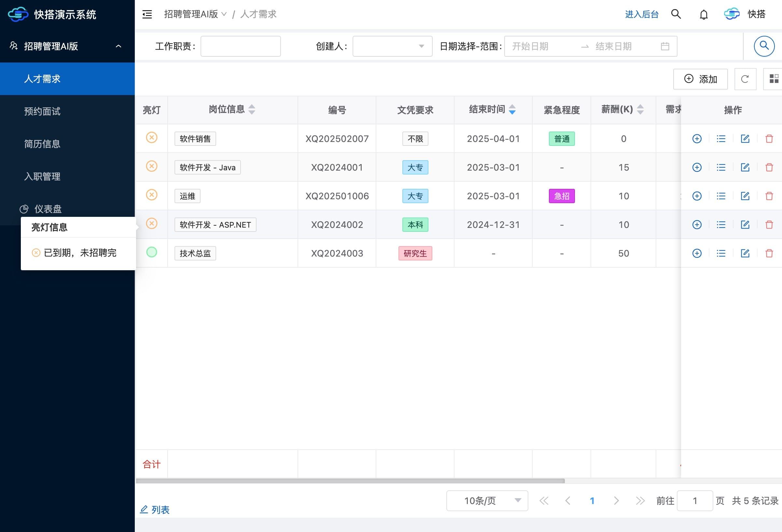Click the green status light in 技术总监 row
The image size is (782, 532).
(x=151, y=252)
